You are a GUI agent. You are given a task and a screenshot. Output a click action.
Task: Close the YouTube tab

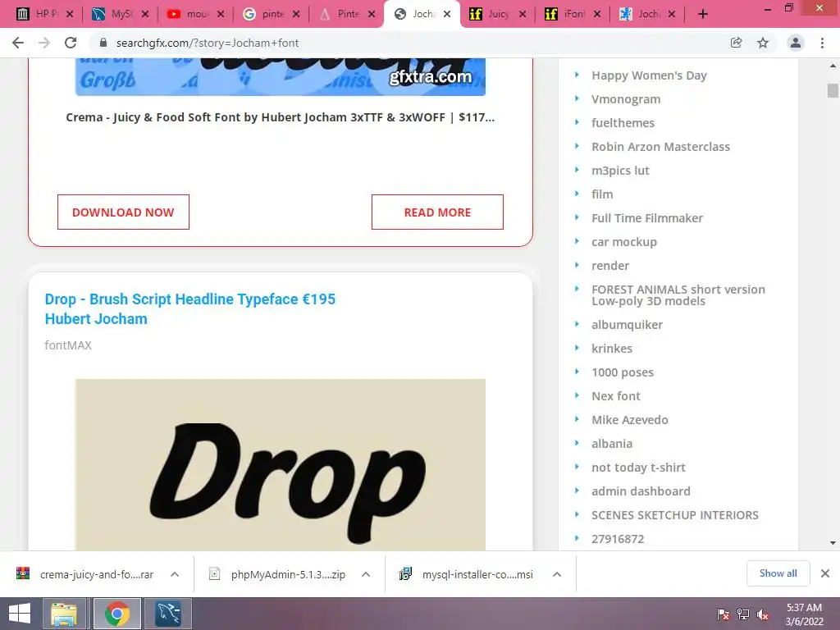[x=220, y=15]
